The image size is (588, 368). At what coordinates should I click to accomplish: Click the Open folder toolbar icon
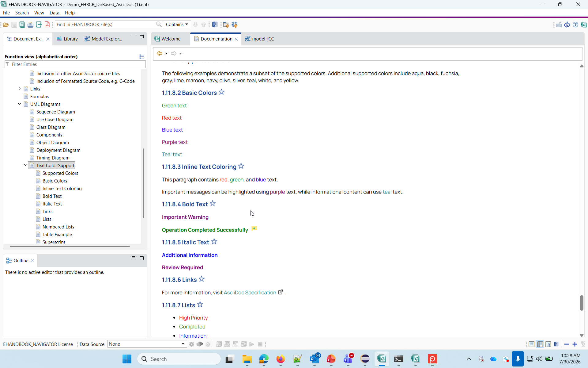click(x=6, y=25)
